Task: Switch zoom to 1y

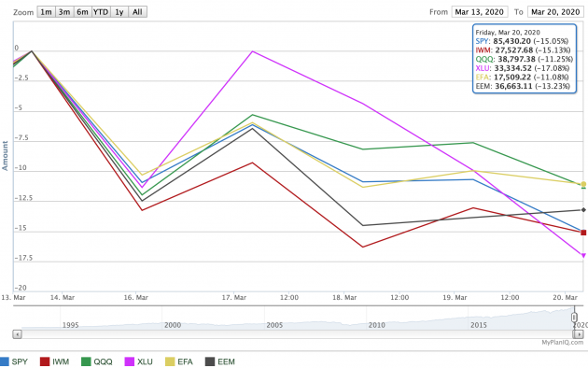Action: pos(119,12)
